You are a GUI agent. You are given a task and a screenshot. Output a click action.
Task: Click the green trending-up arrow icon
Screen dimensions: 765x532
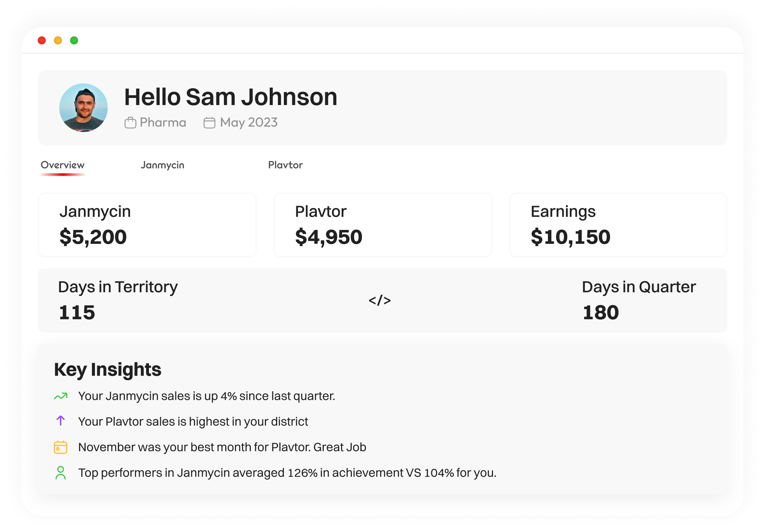(61, 396)
